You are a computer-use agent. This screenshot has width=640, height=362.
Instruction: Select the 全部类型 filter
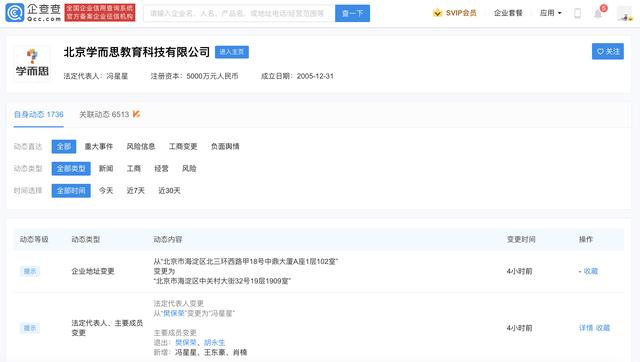(x=71, y=169)
